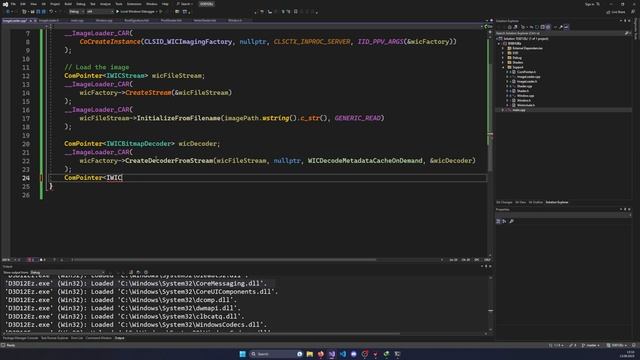Select WinInclude.h in Solution Explorer

526,105
